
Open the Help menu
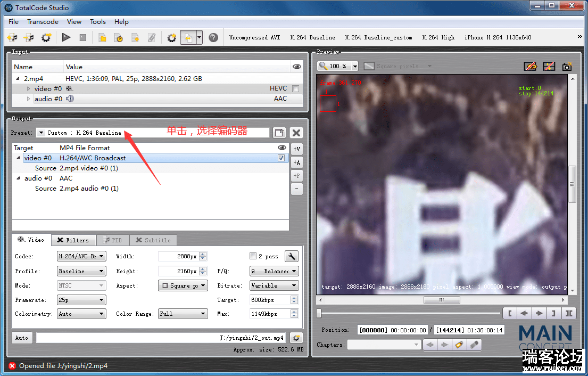(x=121, y=22)
